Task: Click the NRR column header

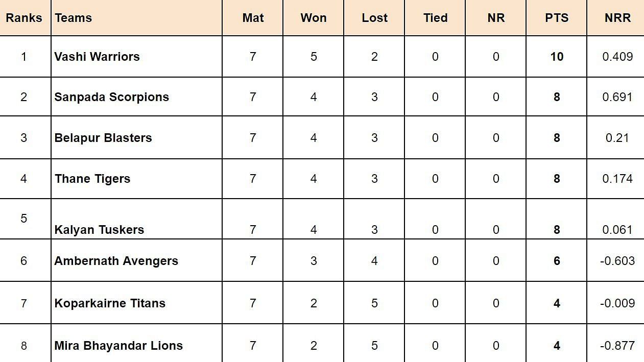Action: 617,18
